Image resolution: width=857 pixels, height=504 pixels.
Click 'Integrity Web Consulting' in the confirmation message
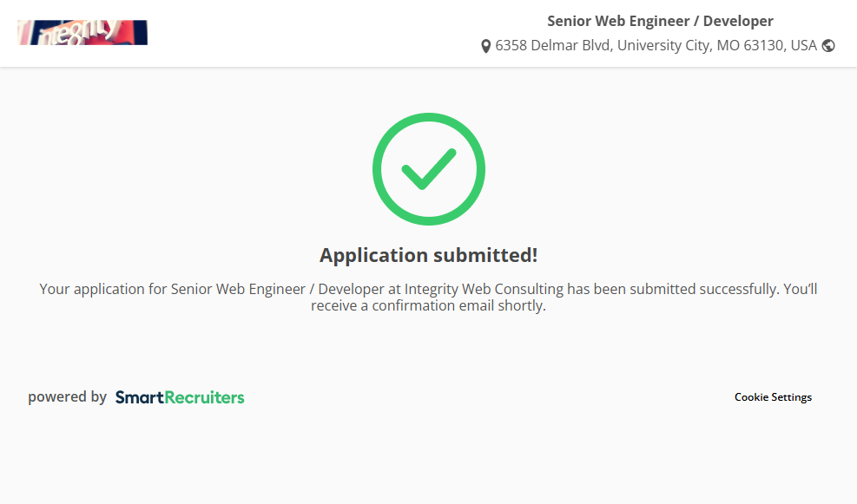pyautogui.click(x=484, y=289)
